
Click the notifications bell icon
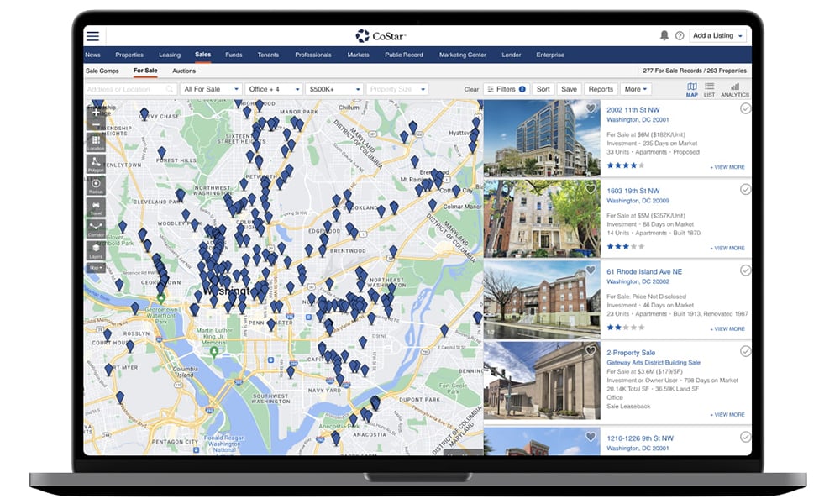[x=664, y=36]
